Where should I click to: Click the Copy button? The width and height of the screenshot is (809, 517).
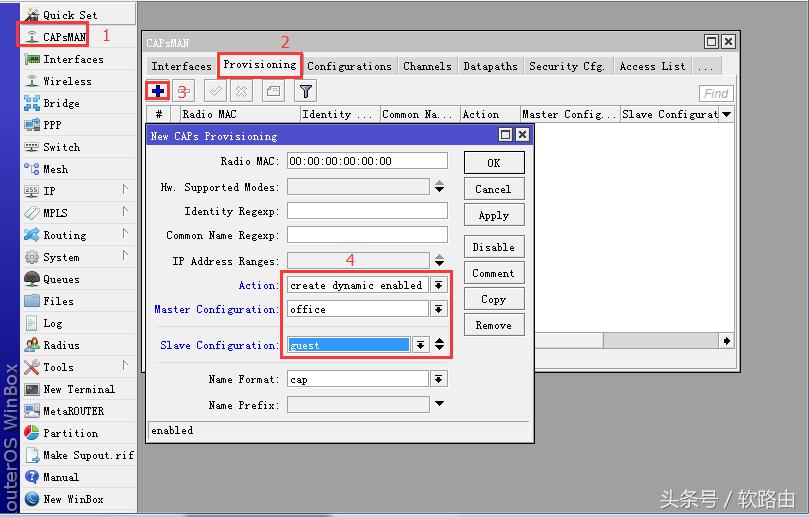click(494, 299)
